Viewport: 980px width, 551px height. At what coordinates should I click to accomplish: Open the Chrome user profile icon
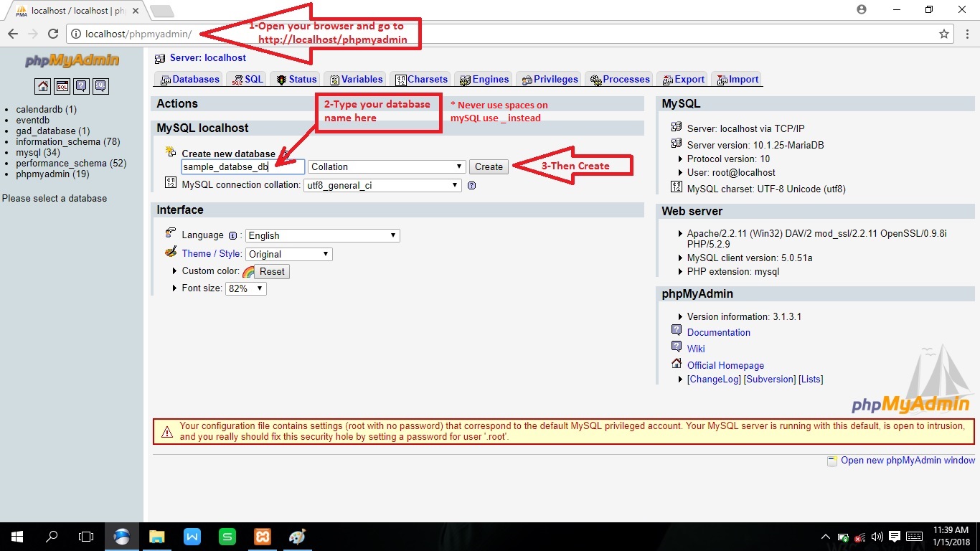pos(862,9)
